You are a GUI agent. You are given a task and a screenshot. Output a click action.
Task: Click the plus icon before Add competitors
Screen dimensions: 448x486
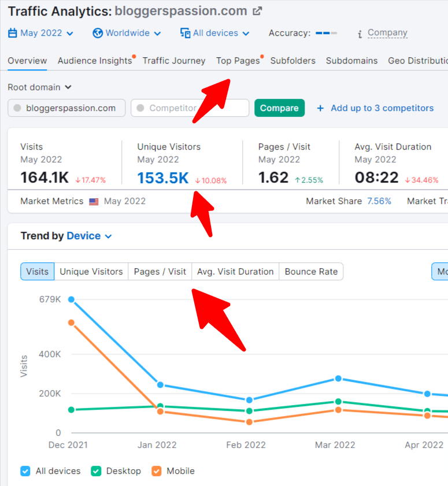[x=320, y=108]
